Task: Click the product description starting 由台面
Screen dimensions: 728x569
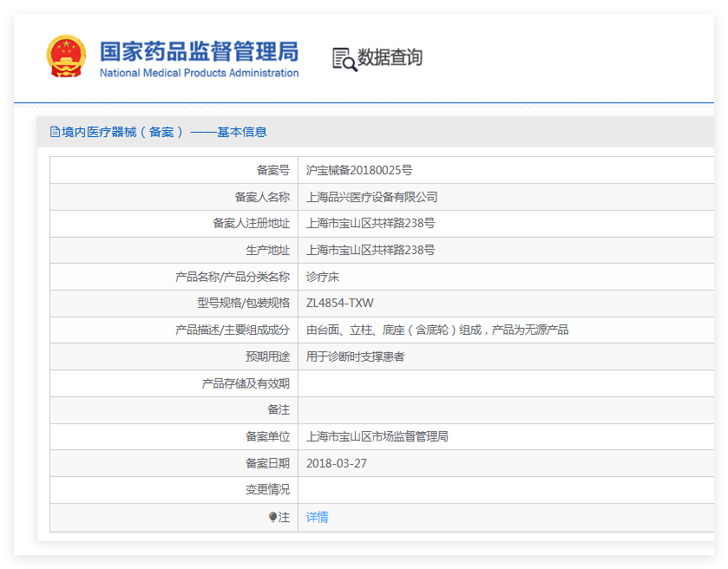Action: (x=437, y=330)
